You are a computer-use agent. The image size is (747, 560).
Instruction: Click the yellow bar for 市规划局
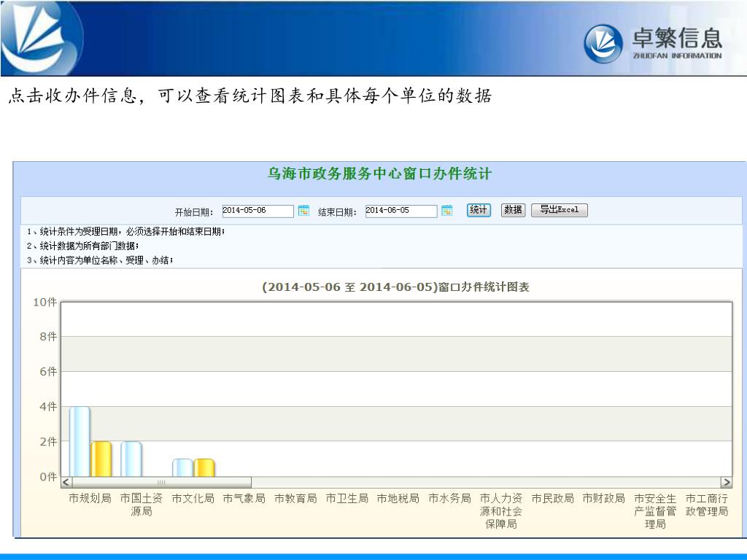click(101, 459)
